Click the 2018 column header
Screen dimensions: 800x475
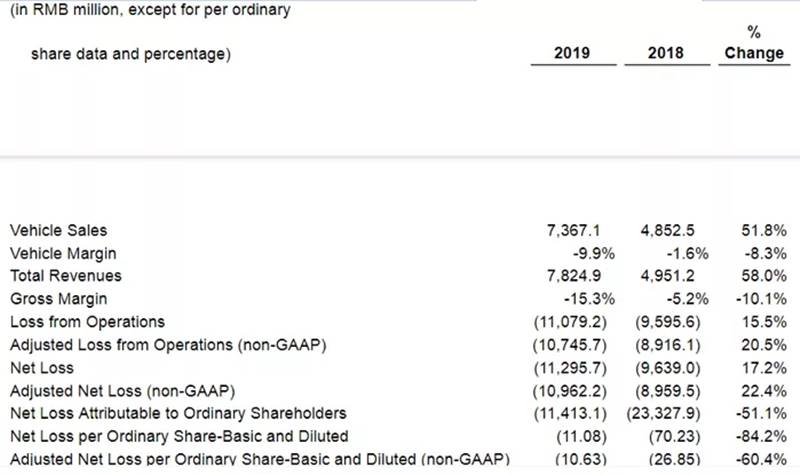pos(665,53)
